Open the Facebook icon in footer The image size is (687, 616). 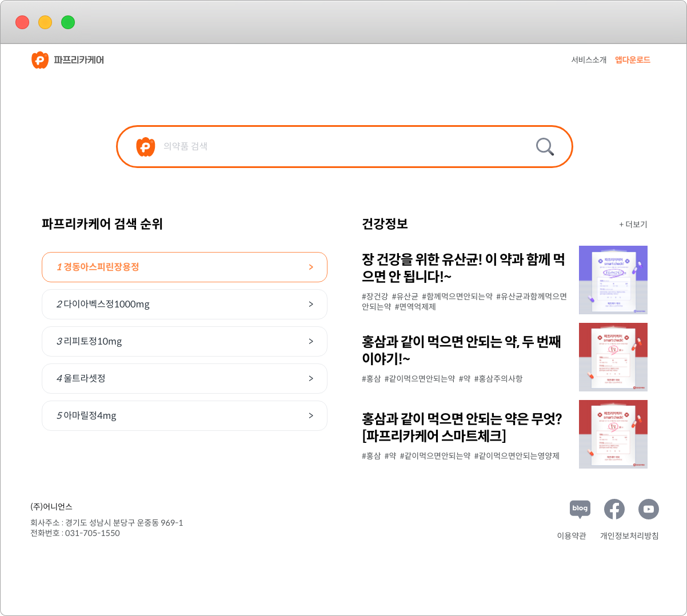pyautogui.click(x=614, y=509)
